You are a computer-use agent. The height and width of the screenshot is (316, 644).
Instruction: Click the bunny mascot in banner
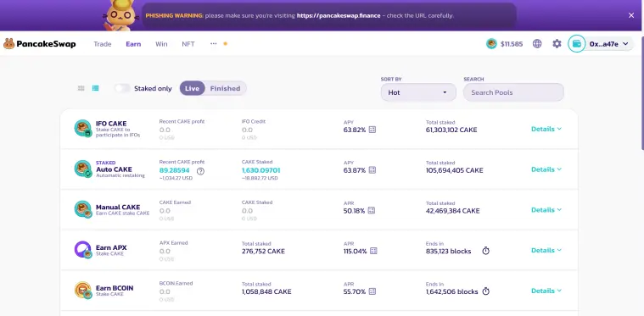click(120, 15)
